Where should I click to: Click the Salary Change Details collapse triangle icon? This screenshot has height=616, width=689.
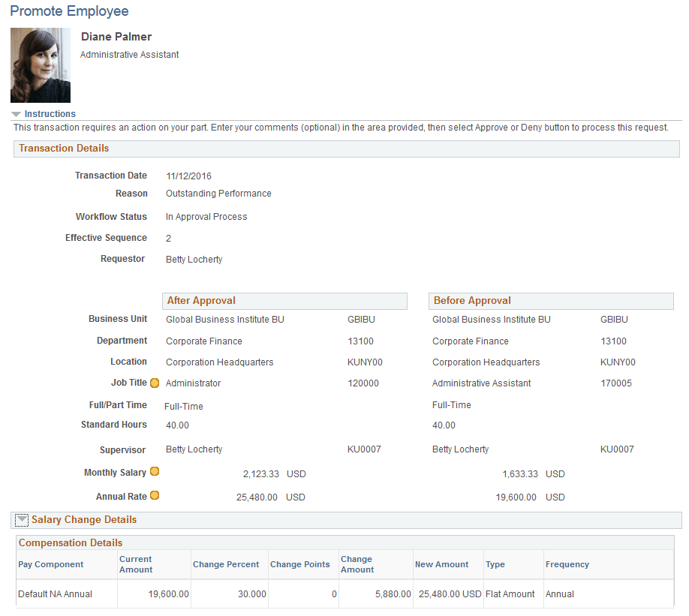tap(22, 518)
